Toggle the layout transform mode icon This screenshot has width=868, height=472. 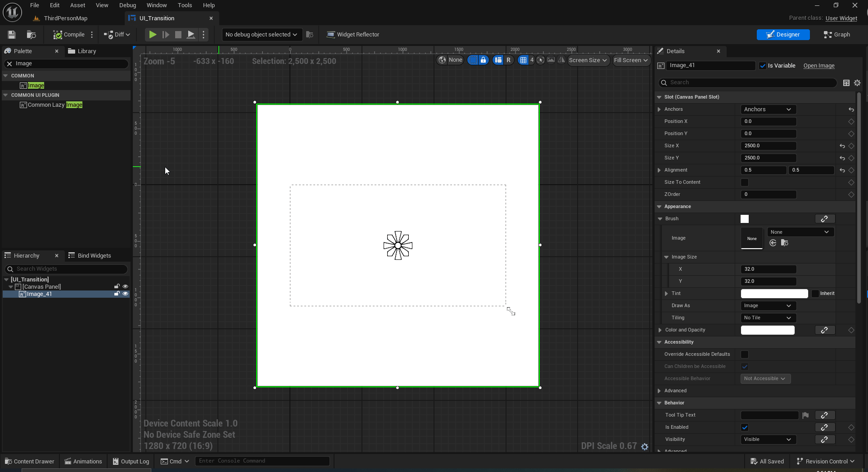(498, 60)
